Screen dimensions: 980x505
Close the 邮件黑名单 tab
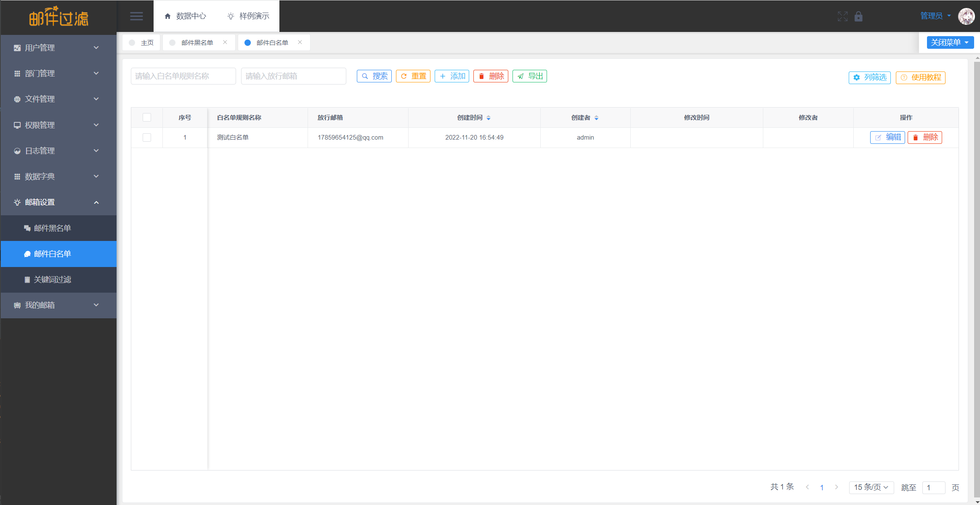(225, 42)
